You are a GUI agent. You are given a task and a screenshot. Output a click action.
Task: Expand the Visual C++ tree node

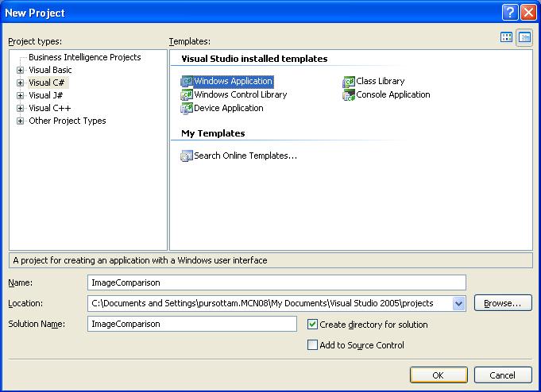coord(21,108)
